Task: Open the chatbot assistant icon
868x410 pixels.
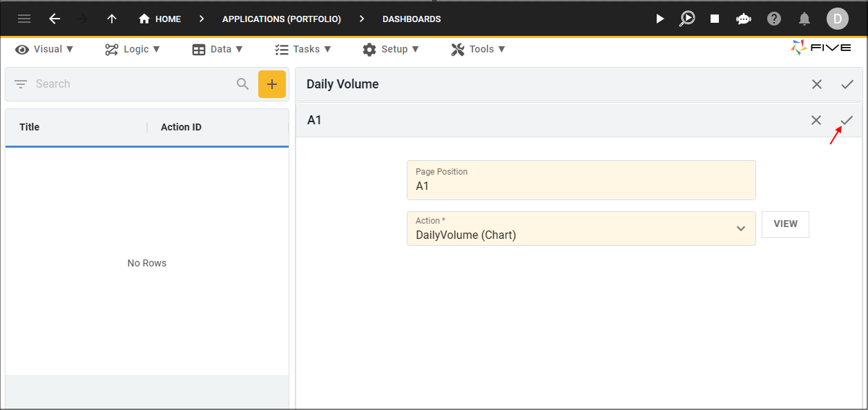Action: click(744, 19)
